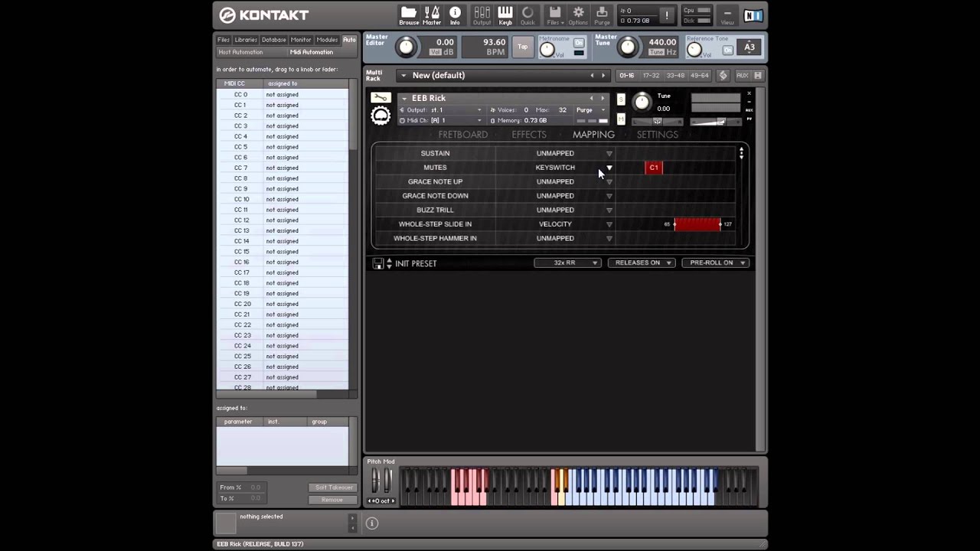This screenshot has height=551, width=980.
Task: Open the Files tab in browser
Action: tap(224, 40)
